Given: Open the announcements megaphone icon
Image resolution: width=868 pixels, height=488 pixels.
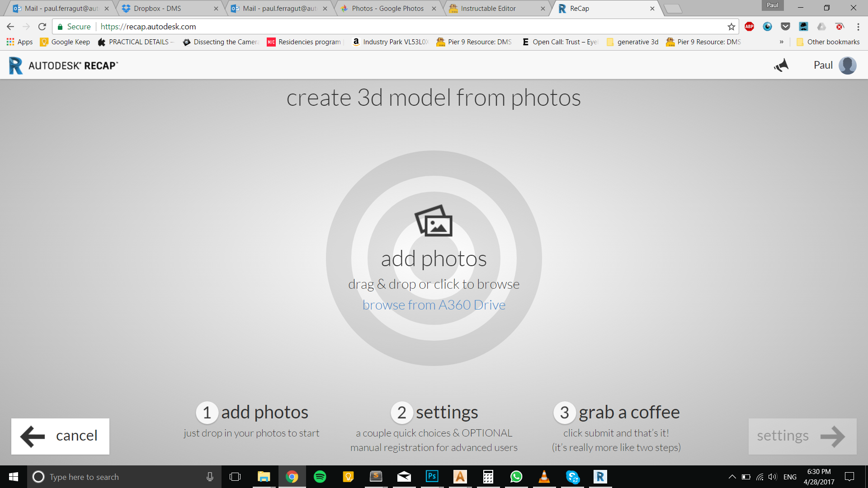Looking at the screenshot, I should pos(781,66).
